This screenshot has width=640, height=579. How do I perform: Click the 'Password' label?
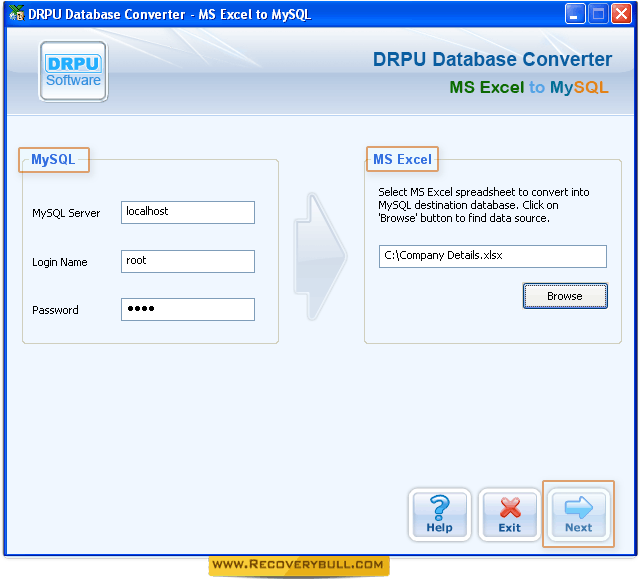point(55,310)
